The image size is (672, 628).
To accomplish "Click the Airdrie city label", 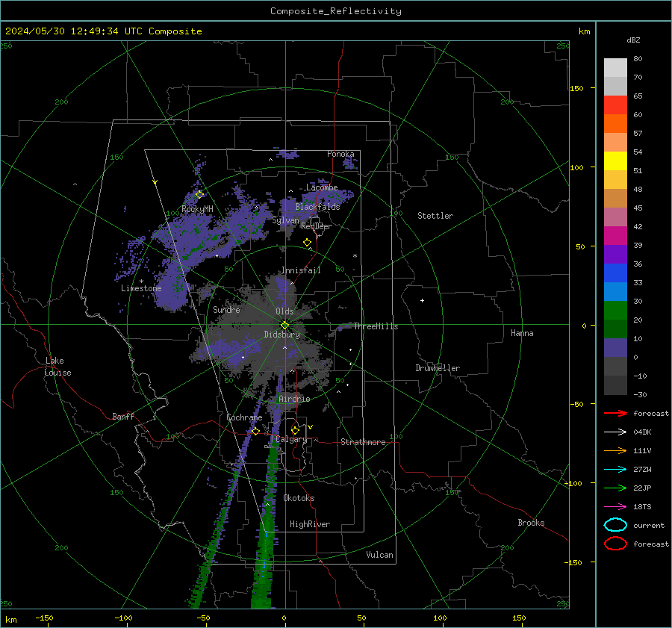I will click(294, 399).
